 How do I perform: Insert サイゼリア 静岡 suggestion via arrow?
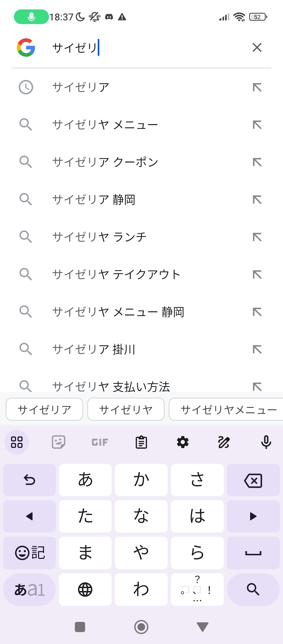tap(257, 199)
